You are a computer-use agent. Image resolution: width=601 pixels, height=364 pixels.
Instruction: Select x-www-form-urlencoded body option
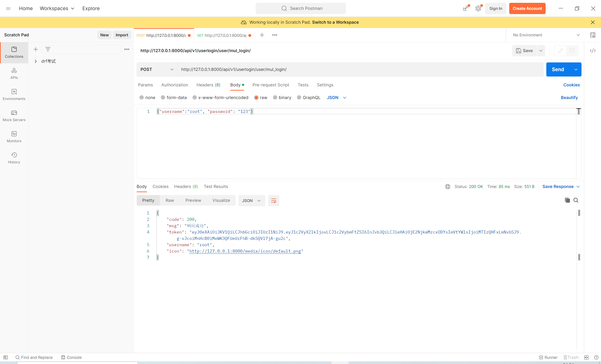point(195,98)
